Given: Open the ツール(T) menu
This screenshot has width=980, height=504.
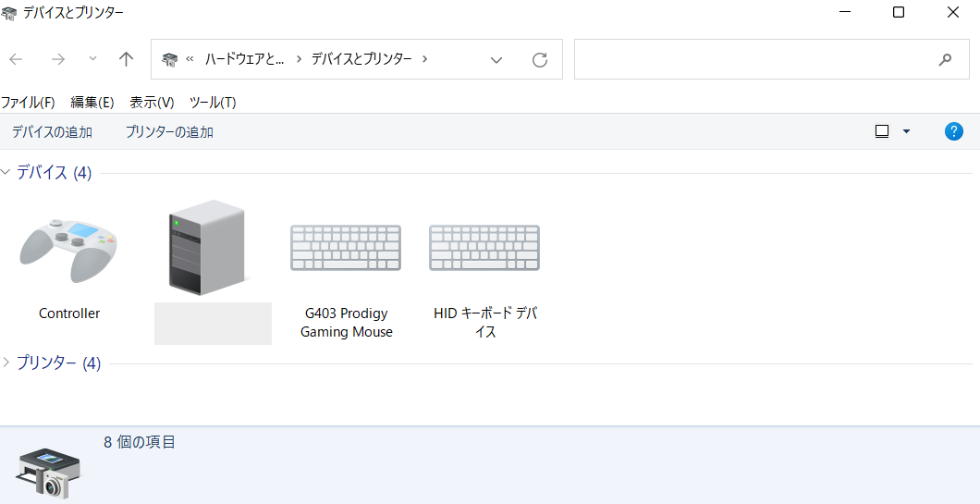Looking at the screenshot, I should [x=213, y=102].
